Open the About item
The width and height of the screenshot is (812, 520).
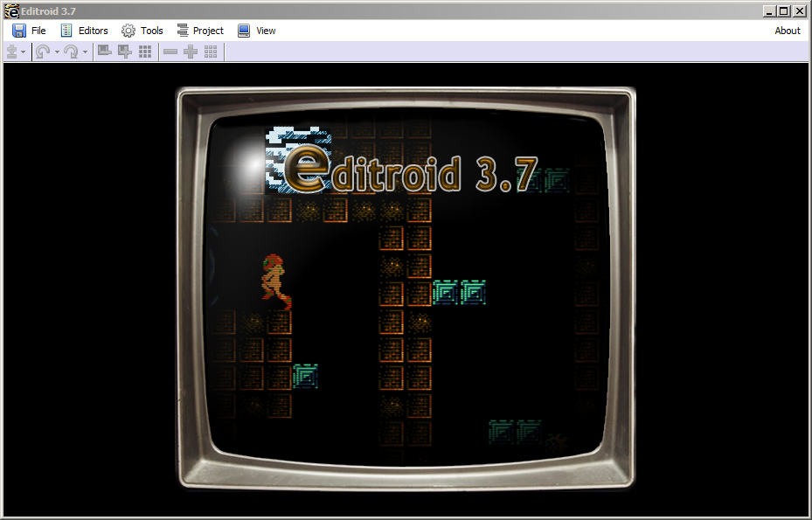pyautogui.click(x=788, y=31)
